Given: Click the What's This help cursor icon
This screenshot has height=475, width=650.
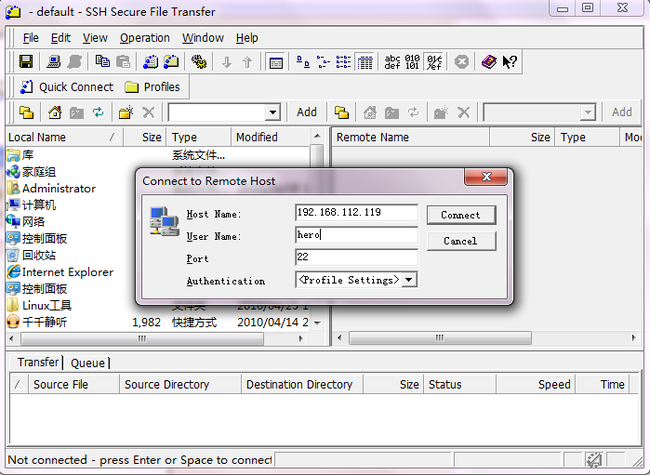Looking at the screenshot, I should click(x=509, y=62).
